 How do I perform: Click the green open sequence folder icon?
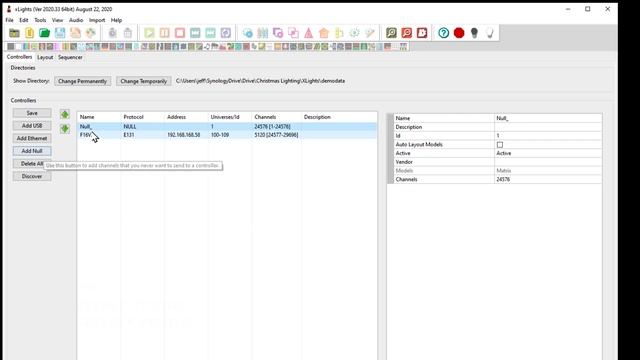[x=44, y=33]
